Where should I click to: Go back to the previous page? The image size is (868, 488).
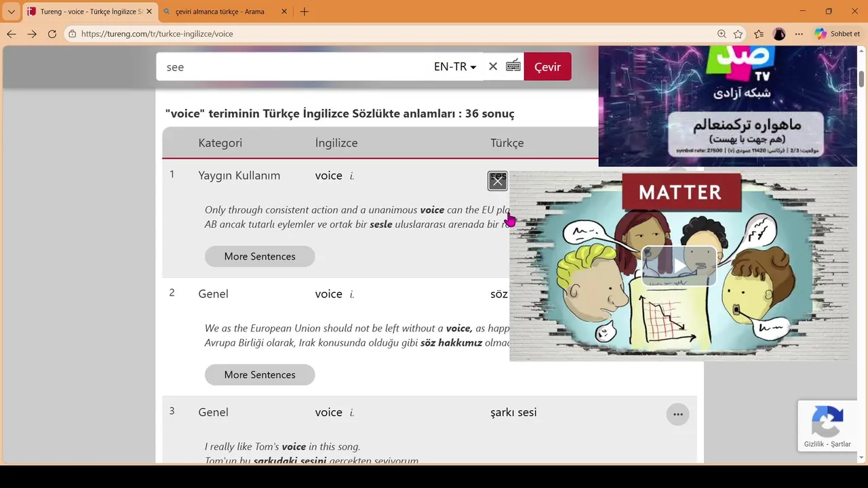pos(12,34)
